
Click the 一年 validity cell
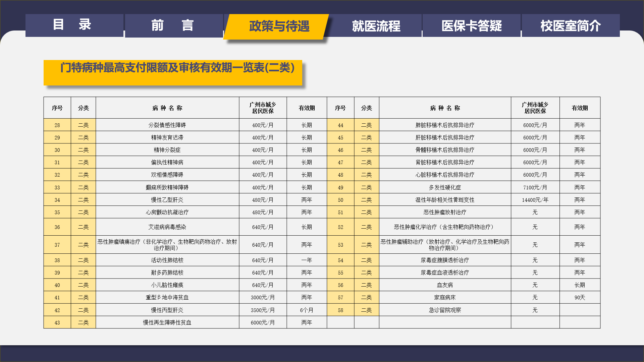pos(307,260)
